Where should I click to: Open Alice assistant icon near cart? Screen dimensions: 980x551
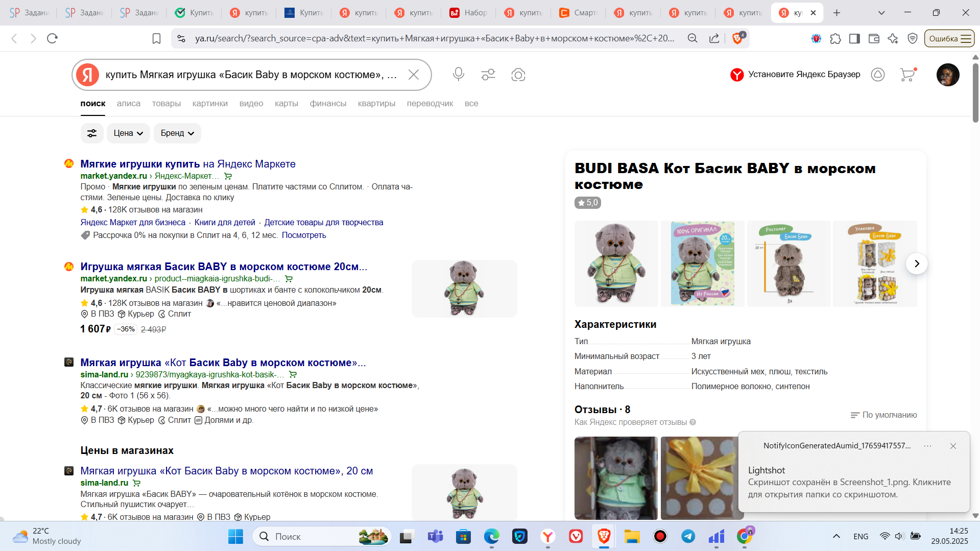[x=878, y=75]
